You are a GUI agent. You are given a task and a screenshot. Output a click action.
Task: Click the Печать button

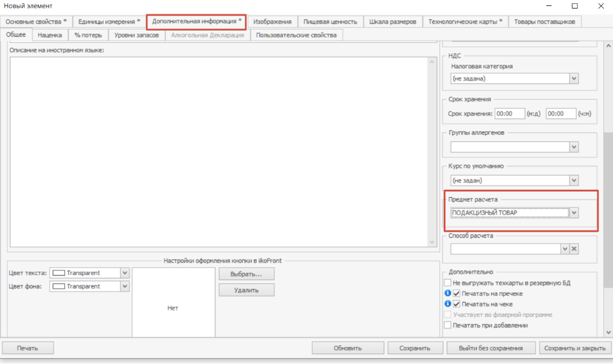point(28,348)
